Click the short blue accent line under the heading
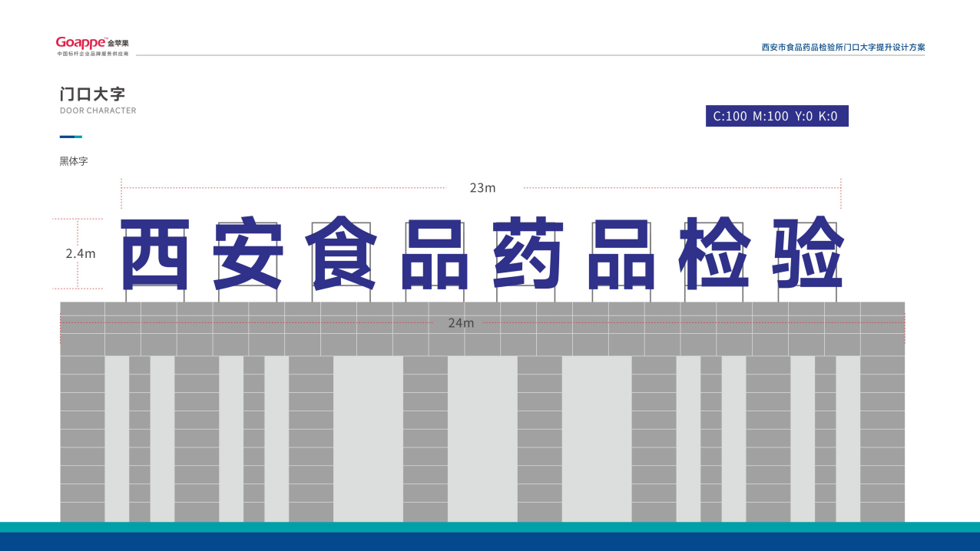This screenshot has width=980, height=551. (71, 137)
